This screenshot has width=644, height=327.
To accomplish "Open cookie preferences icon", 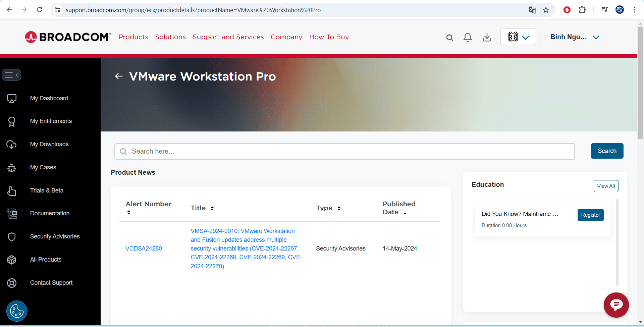I will [16, 311].
